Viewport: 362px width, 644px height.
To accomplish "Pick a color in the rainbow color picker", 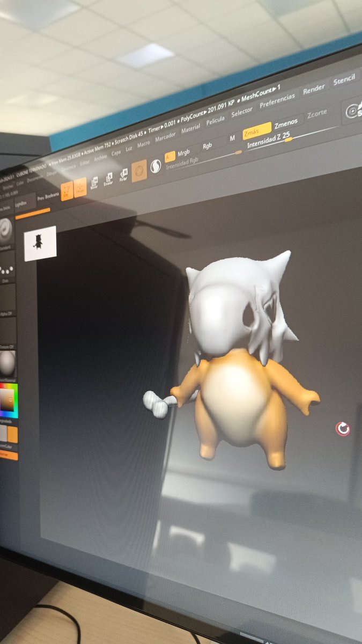I will click(9, 401).
